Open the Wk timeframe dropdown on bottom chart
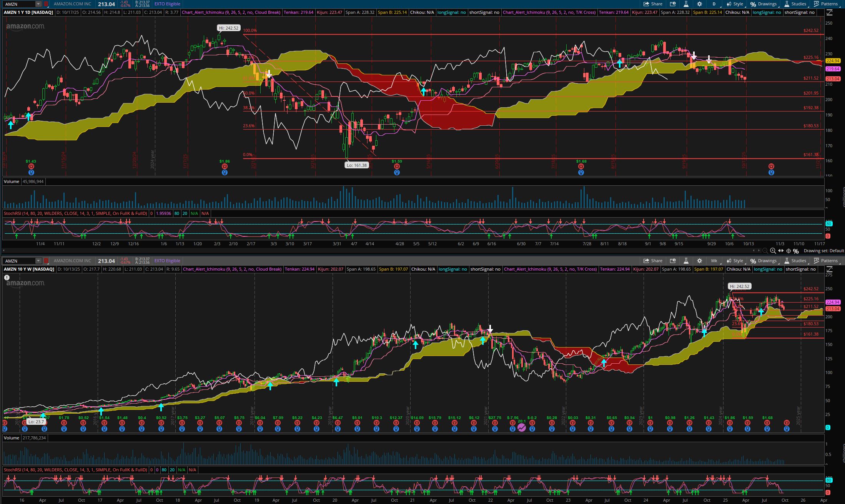The width and height of the screenshot is (845, 504). (714, 261)
